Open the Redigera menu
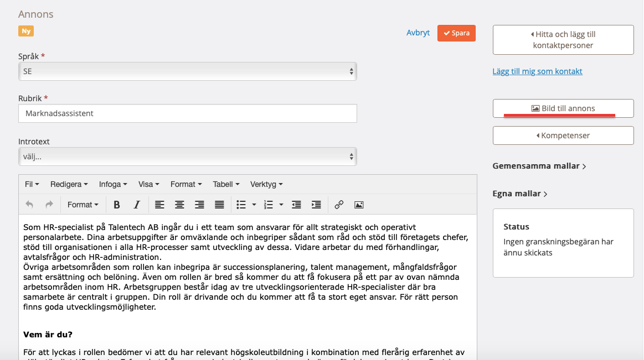This screenshot has width=644, height=360. click(69, 184)
